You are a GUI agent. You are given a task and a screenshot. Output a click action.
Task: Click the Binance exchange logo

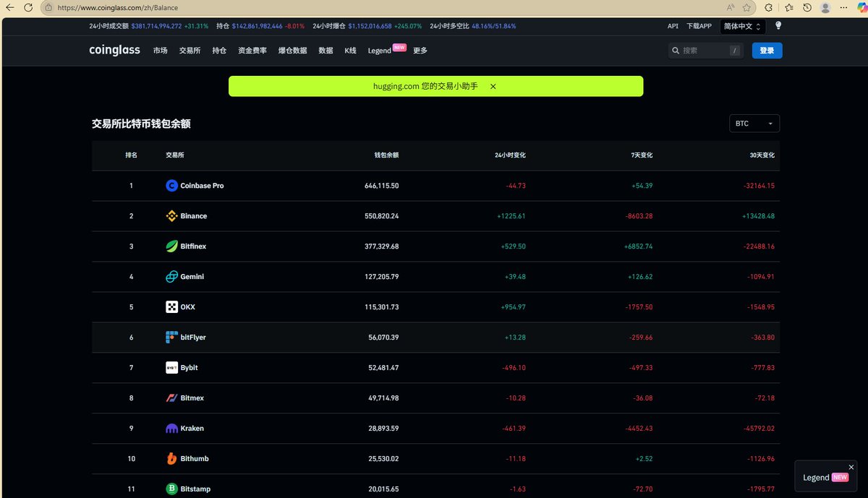pyautogui.click(x=171, y=216)
